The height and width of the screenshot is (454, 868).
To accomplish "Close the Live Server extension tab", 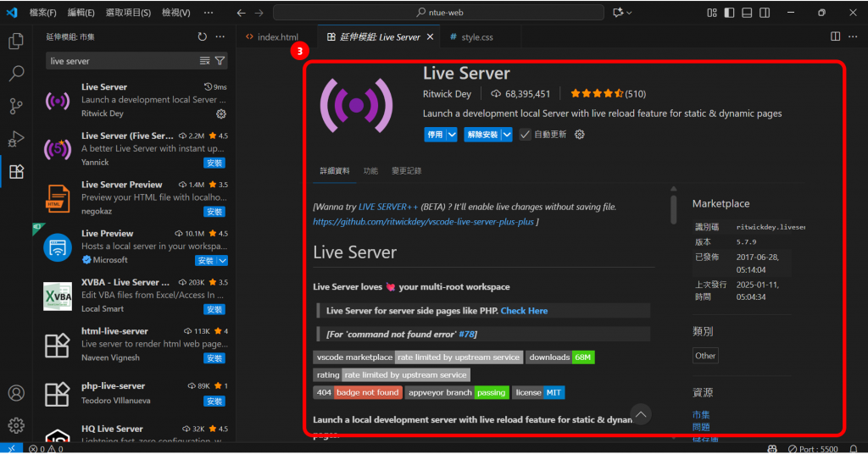I will 430,37.
